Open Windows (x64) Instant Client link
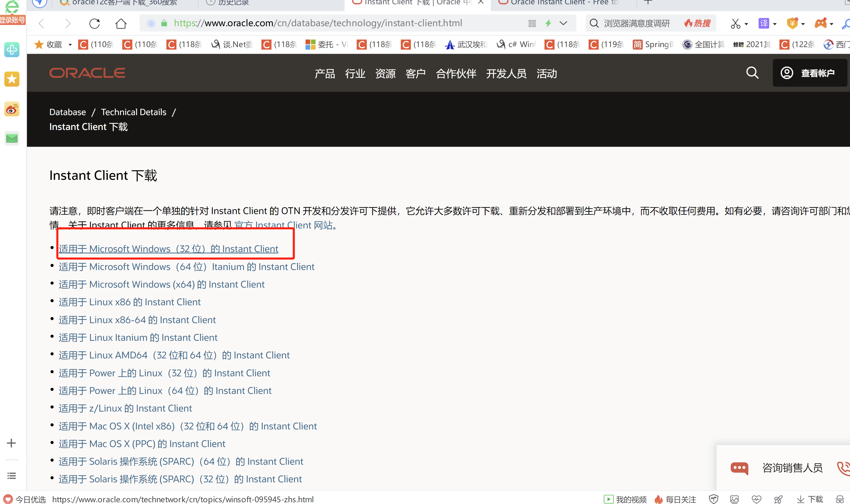This screenshot has width=850, height=504. (x=161, y=284)
